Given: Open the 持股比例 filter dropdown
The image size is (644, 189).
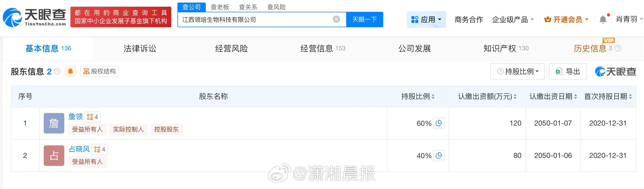Looking at the screenshot, I should pyautogui.click(x=517, y=71).
